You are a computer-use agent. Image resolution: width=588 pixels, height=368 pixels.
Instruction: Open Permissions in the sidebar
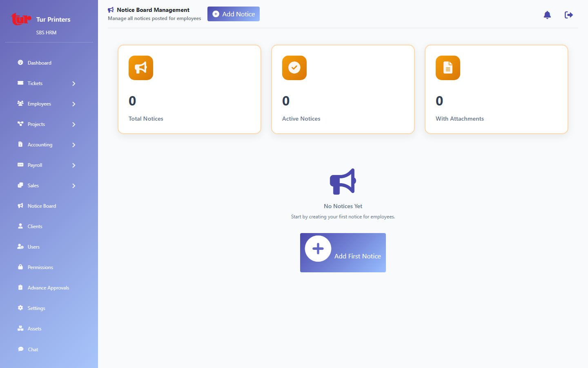(40, 267)
